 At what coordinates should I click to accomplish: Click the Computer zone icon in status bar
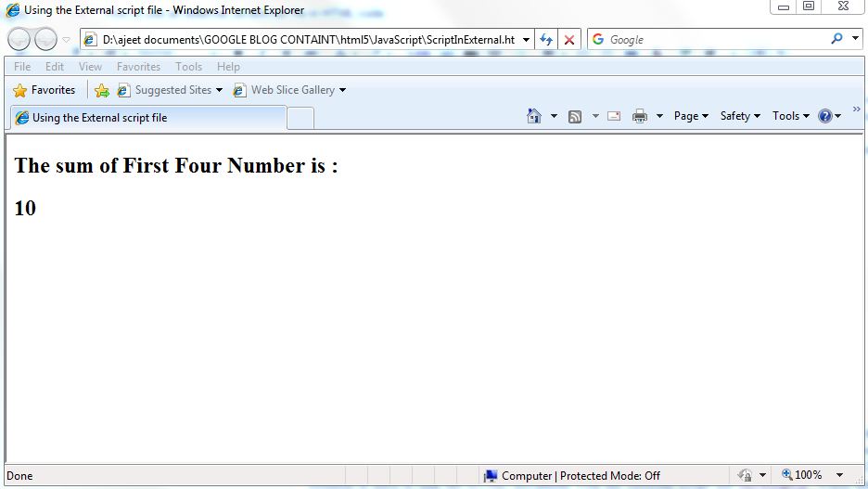point(491,476)
